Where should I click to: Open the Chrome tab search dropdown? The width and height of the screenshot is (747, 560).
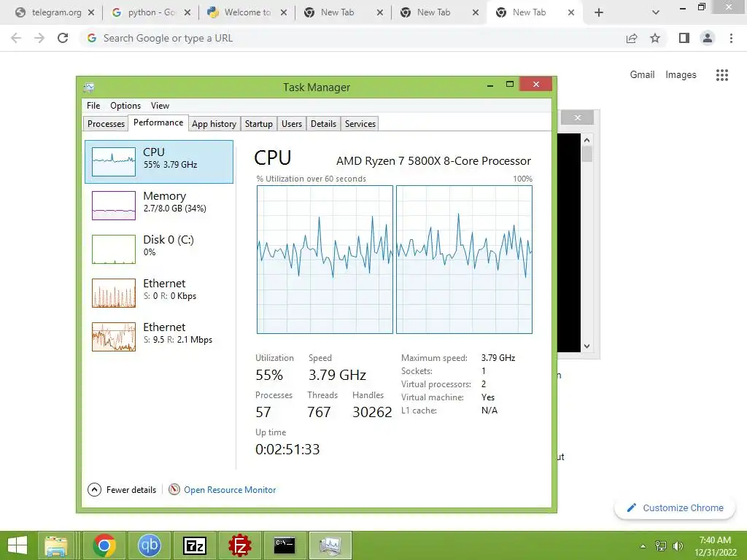tap(656, 12)
